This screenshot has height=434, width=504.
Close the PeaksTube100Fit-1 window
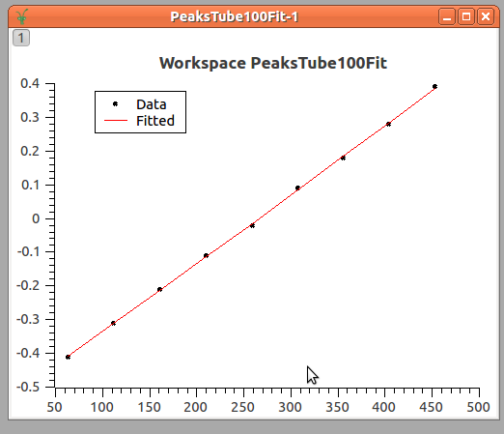click(486, 16)
